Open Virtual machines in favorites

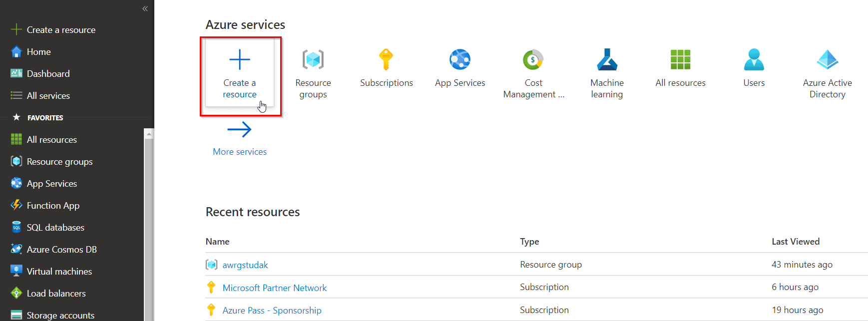59,272
